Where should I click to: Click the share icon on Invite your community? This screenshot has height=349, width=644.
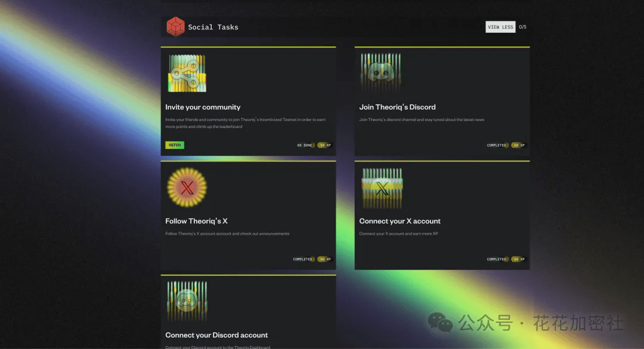tap(187, 73)
